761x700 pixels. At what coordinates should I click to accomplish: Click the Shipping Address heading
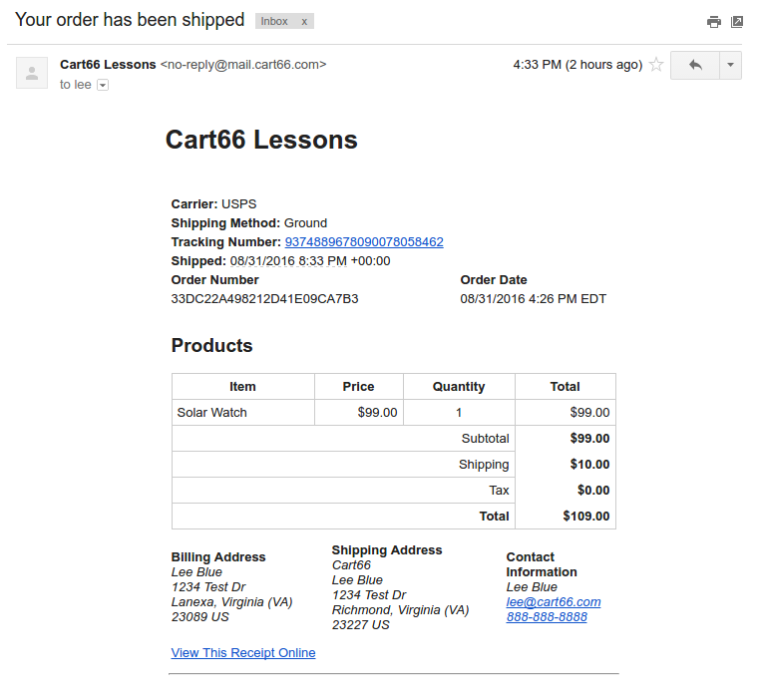point(387,550)
